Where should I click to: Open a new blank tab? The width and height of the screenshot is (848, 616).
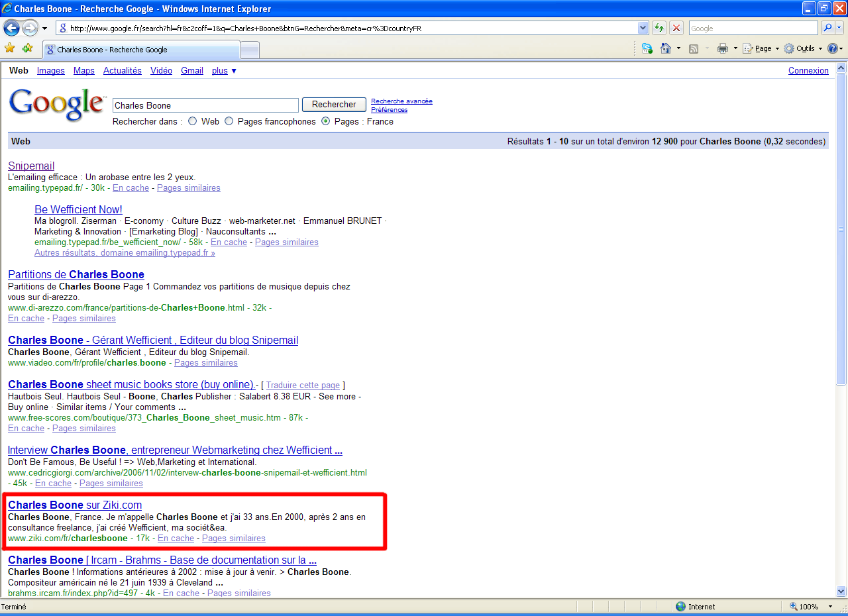(x=250, y=50)
